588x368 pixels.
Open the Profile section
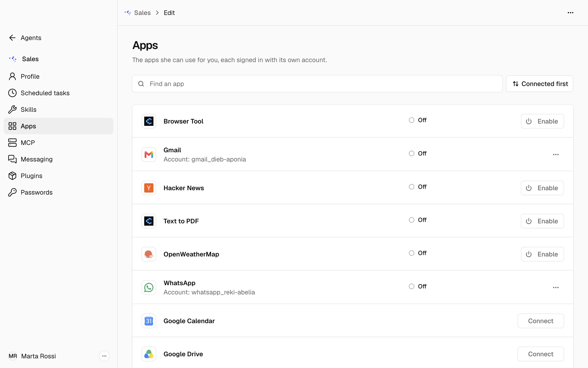click(x=59, y=76)
